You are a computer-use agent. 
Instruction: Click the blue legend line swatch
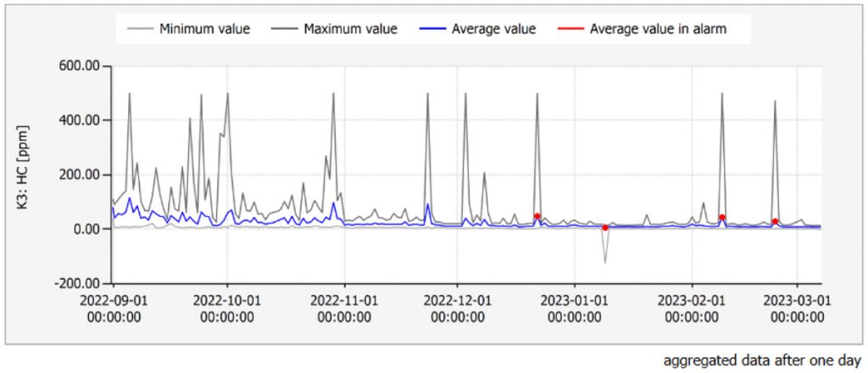(431, 29)
